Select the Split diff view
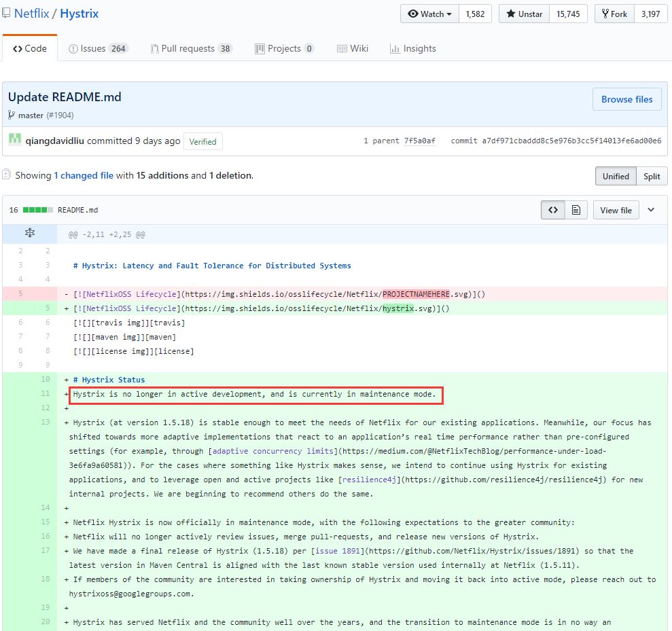Viewport: 672px width, 631px height. pyautogui.click(x=652, y=176)
